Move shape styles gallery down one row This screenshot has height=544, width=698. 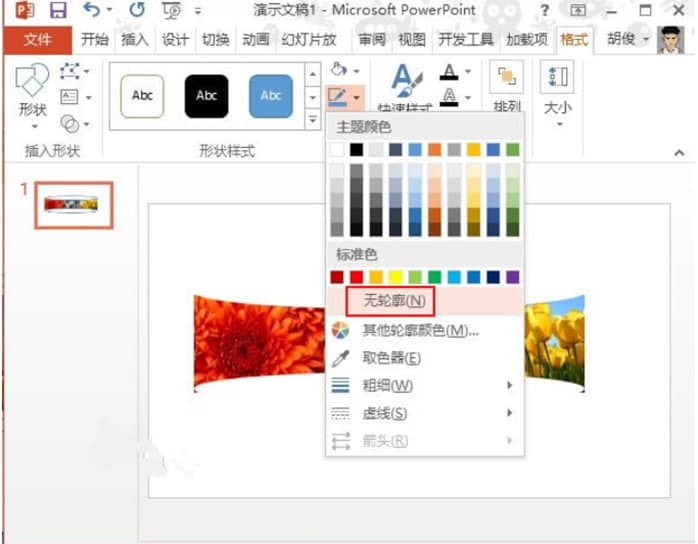click(x=312, y=97)
